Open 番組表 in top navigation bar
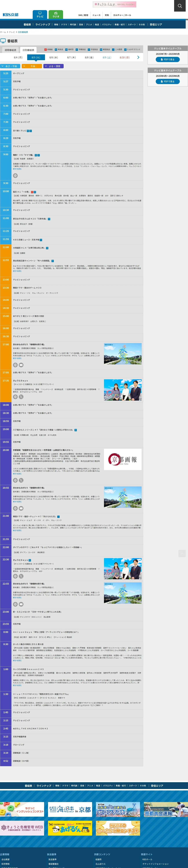 point(27,25)
